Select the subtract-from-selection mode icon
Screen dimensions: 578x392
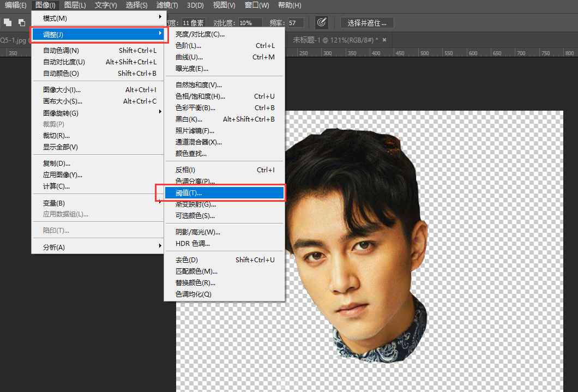click(22, 22)
